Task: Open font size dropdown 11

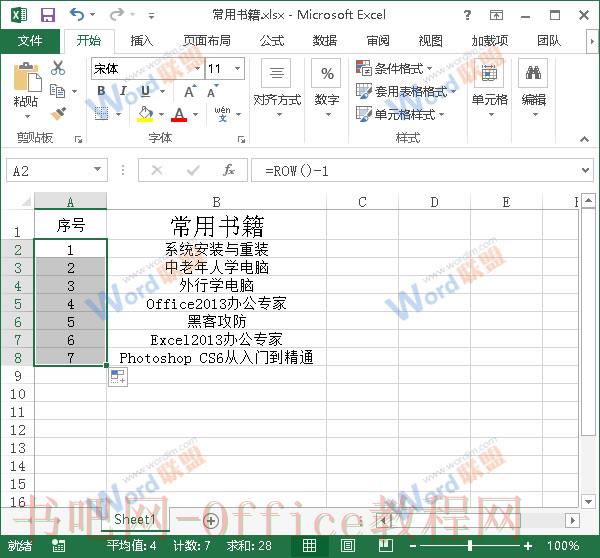Action: tap(237, 69)
